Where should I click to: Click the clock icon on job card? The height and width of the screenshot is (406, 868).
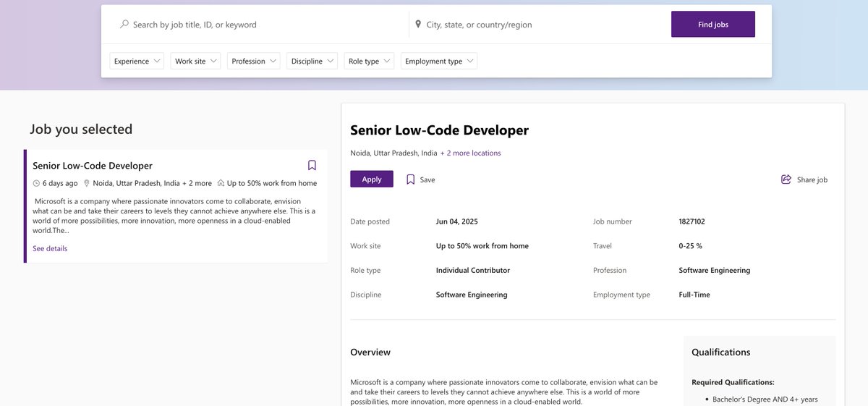point(36,183)
